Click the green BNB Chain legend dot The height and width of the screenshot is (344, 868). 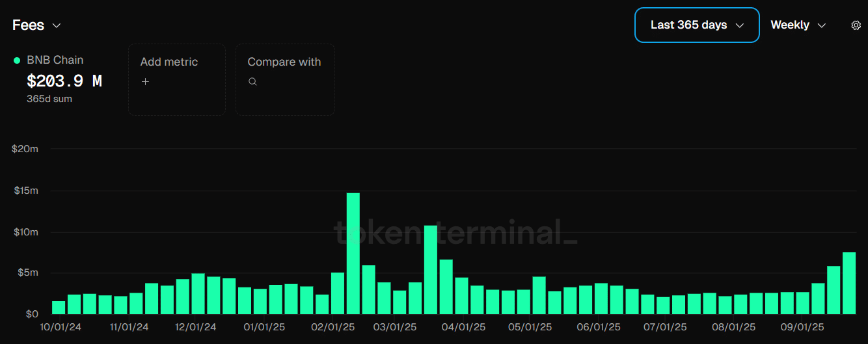point(17,60)
